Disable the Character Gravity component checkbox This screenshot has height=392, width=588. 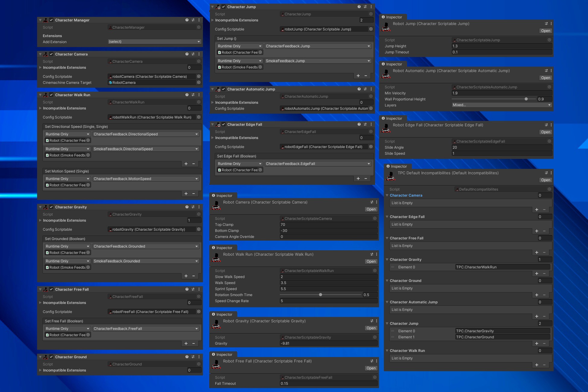point(51,207)
